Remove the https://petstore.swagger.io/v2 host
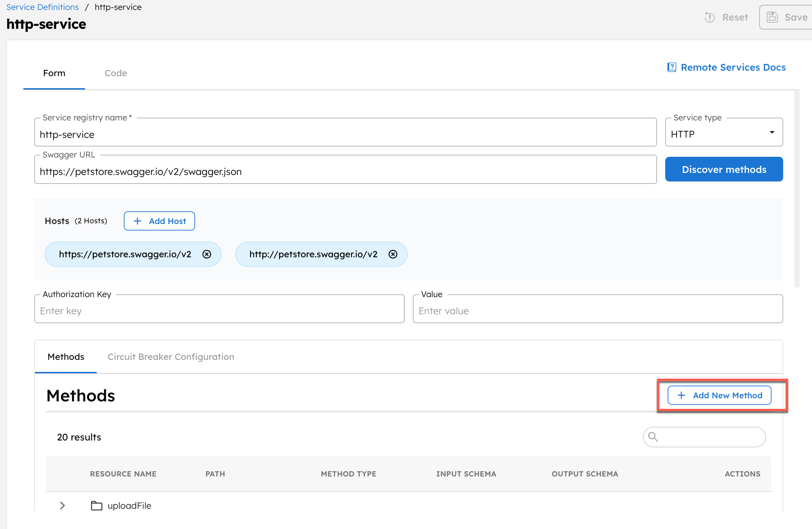This screenshot has width=812, height=529. tap(207, 254)
